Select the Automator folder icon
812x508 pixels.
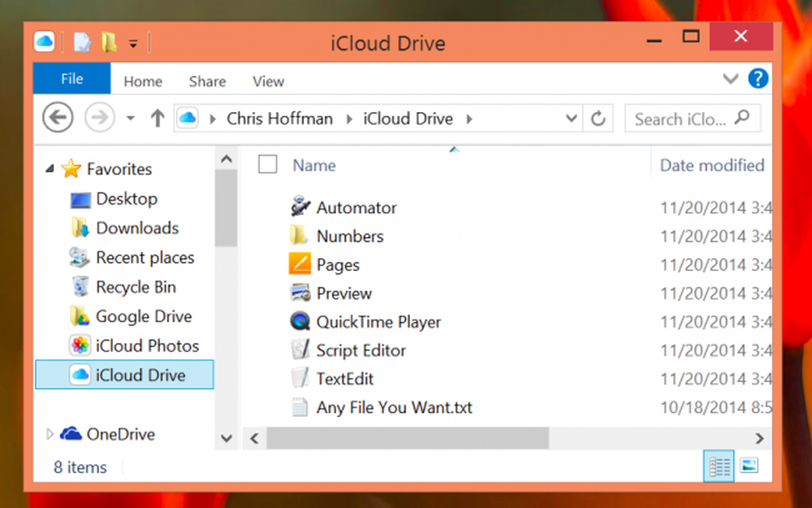[300, 206]
